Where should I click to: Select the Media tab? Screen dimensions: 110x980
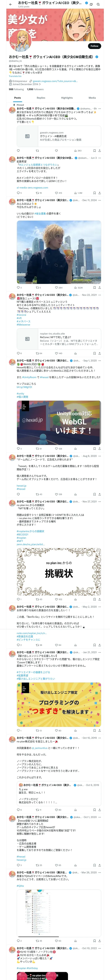92,98
